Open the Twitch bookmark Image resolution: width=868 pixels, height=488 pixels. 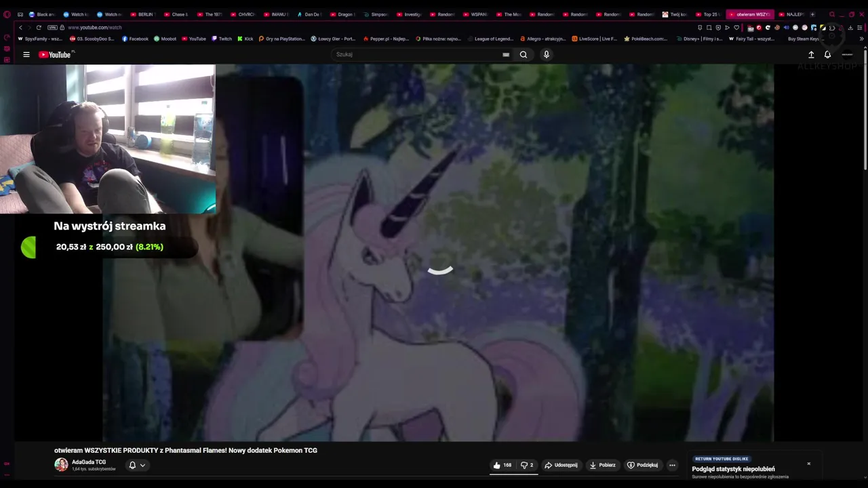pos(221,39)
